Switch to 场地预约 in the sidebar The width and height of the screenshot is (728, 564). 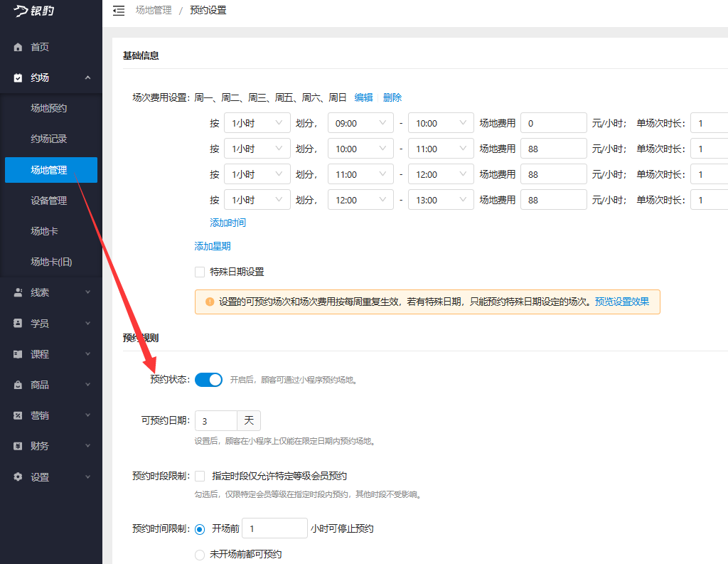click(50, 108)
